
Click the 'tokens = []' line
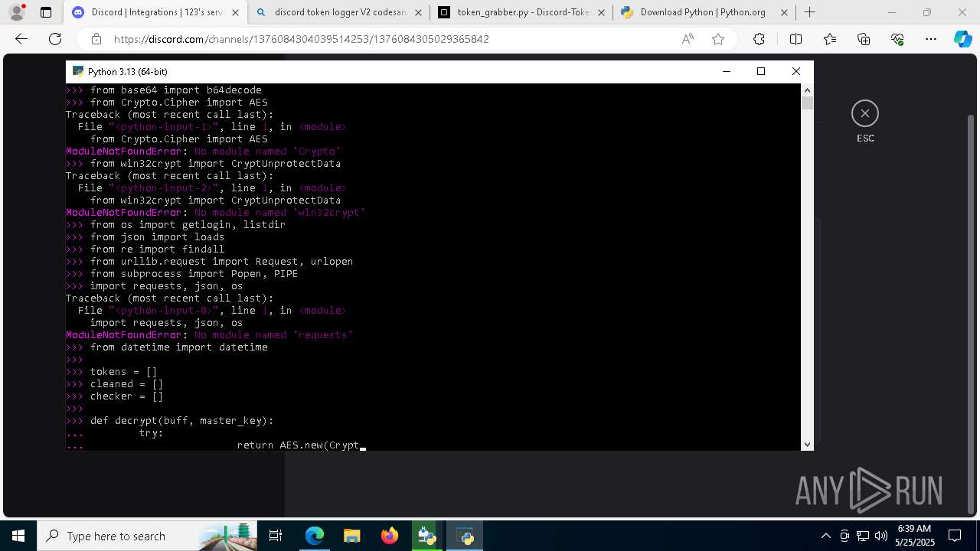(123, 372)
